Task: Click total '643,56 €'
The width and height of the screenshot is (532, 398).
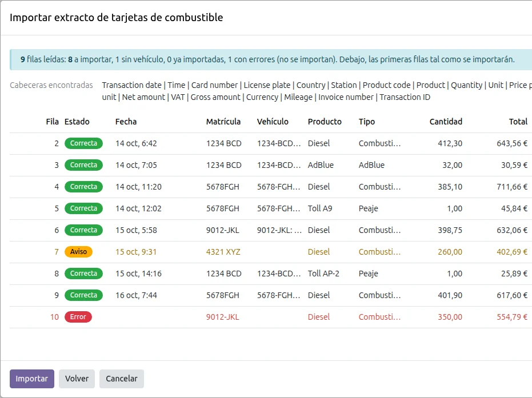Action: click(x=512, y=143)
